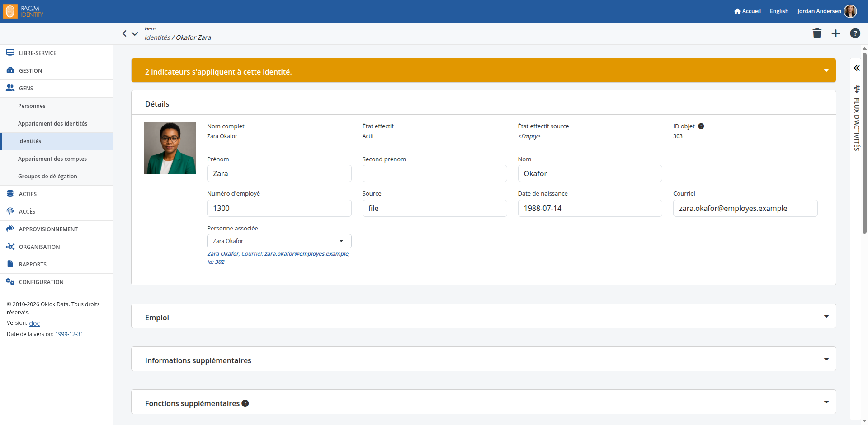Add new identity with plus icon
Image resolution: width=868 pixels, height=425 pixels.
tap(836, 33)
